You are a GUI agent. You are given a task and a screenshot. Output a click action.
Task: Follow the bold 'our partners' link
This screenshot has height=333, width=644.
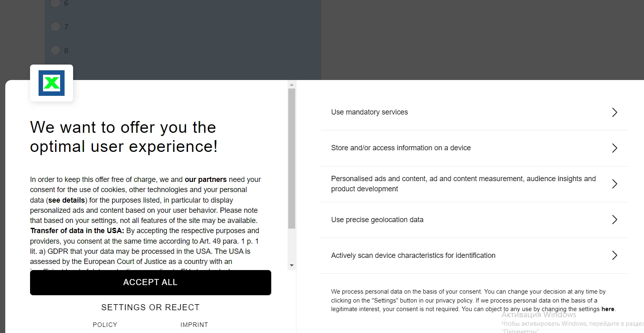pos(205,179)
